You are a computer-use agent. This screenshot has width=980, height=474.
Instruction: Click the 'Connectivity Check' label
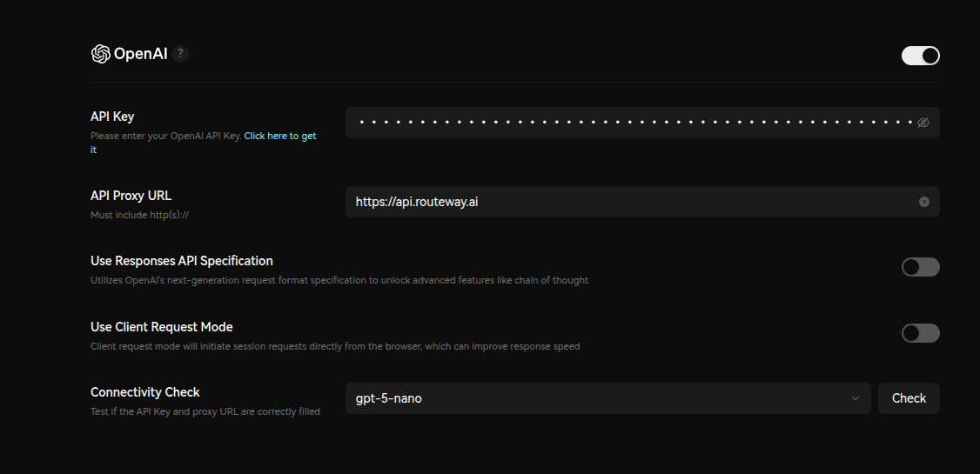[x=145, y=392]
